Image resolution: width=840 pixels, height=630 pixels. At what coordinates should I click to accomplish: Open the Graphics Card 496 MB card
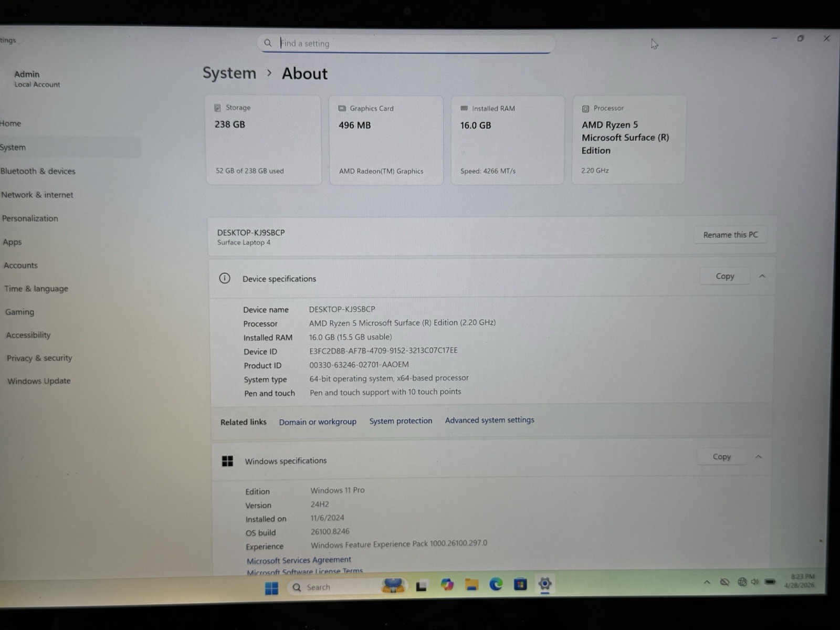coord(386,140)
